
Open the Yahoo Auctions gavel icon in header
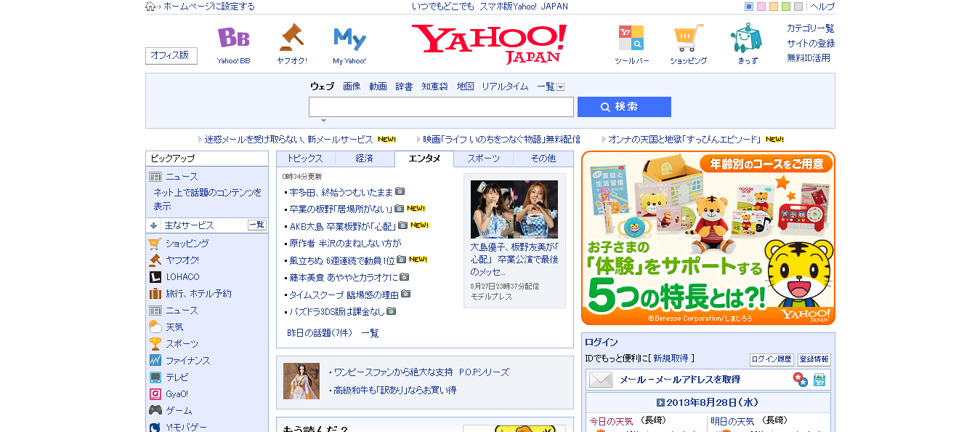291,37
